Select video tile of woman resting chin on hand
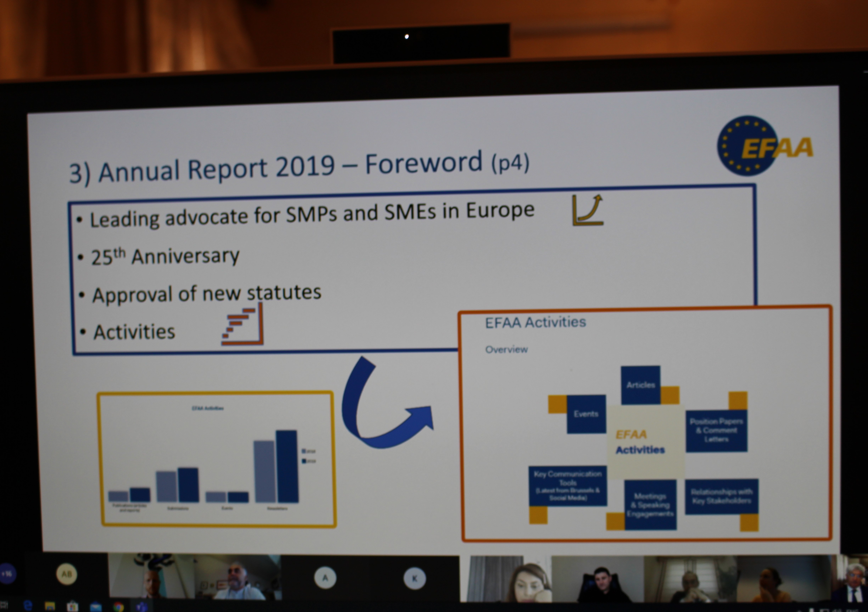This screenshot has width=868, height=612. coord(506,579)
